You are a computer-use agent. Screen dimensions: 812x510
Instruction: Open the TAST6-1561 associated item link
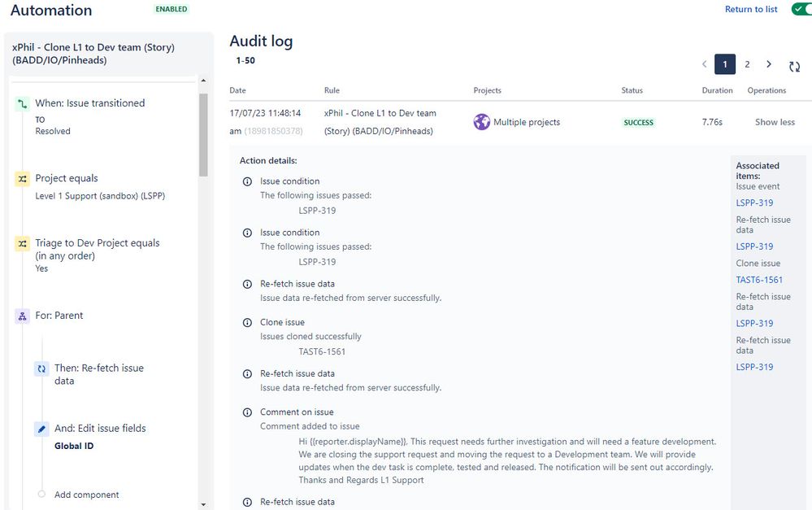(759, 280)
